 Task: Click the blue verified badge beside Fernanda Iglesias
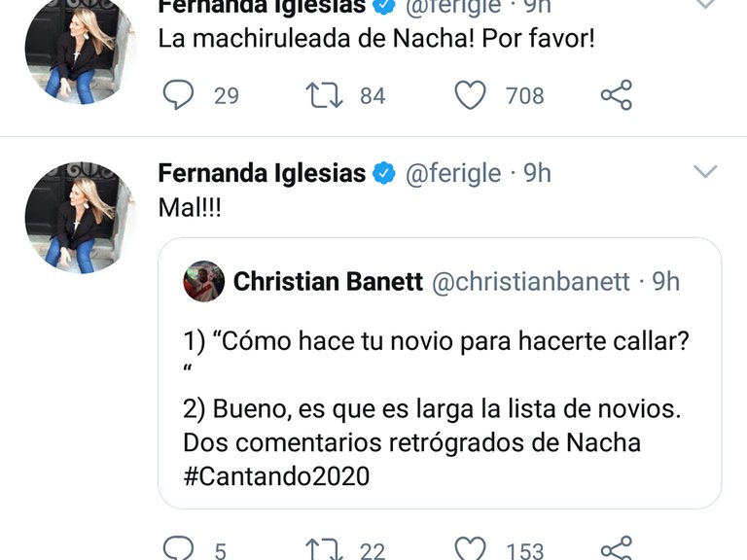click(384, 174)
